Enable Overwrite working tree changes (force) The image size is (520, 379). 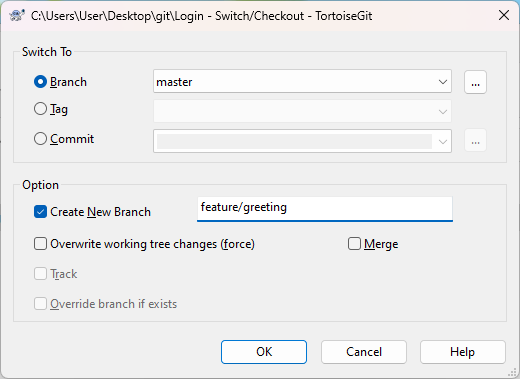coord(40,244)
